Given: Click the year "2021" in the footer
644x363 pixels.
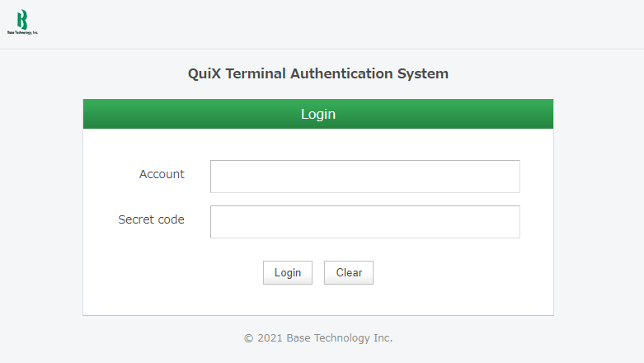Looking at the screenshot, I should tap(270, 338).
